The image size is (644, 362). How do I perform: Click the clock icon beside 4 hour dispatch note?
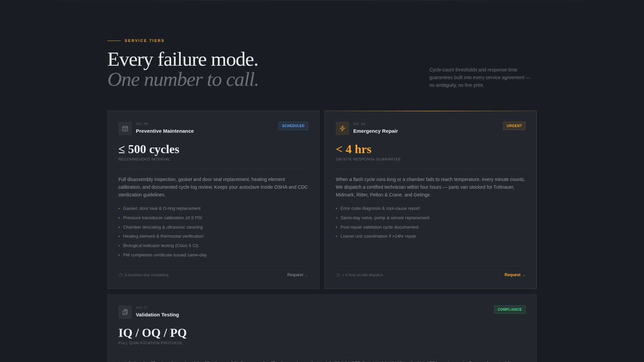coord(338,275)
